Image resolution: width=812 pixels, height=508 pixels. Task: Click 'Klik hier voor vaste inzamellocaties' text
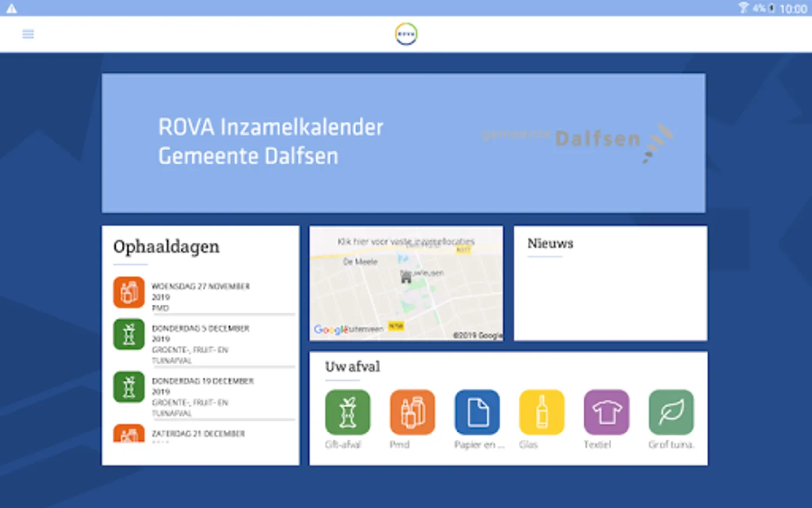click(406, 242)
